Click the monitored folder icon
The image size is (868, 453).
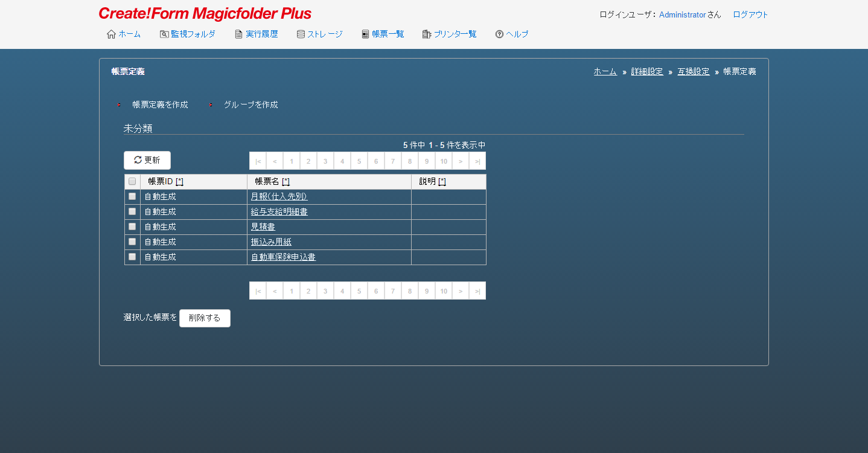pos(164,34)
